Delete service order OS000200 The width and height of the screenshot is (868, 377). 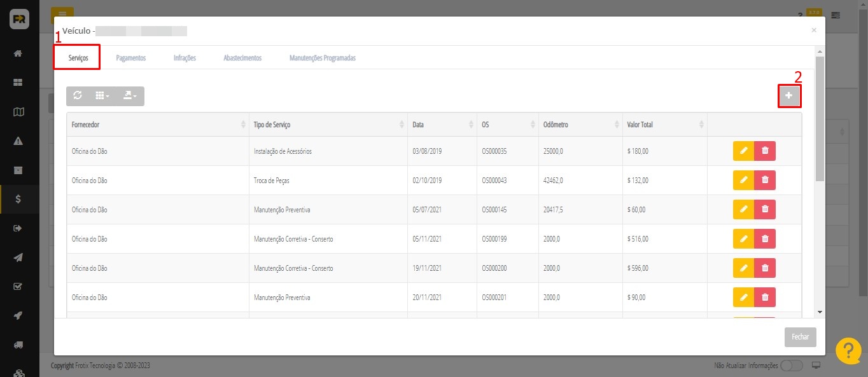pyautogui.click(x=765, y=268)
